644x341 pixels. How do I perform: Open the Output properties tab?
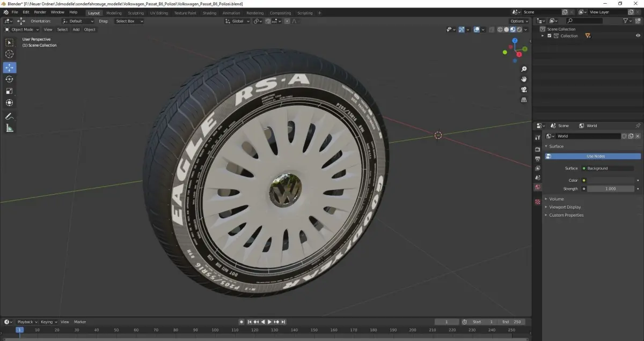click(537, 159)
